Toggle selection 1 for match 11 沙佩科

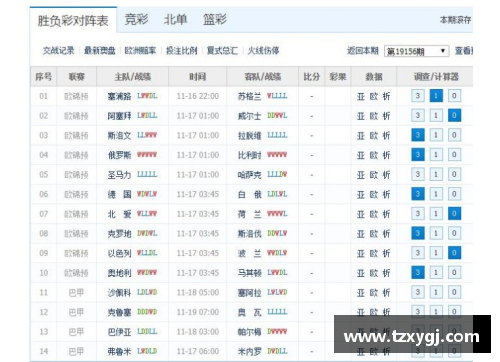[x=436, y=292]
